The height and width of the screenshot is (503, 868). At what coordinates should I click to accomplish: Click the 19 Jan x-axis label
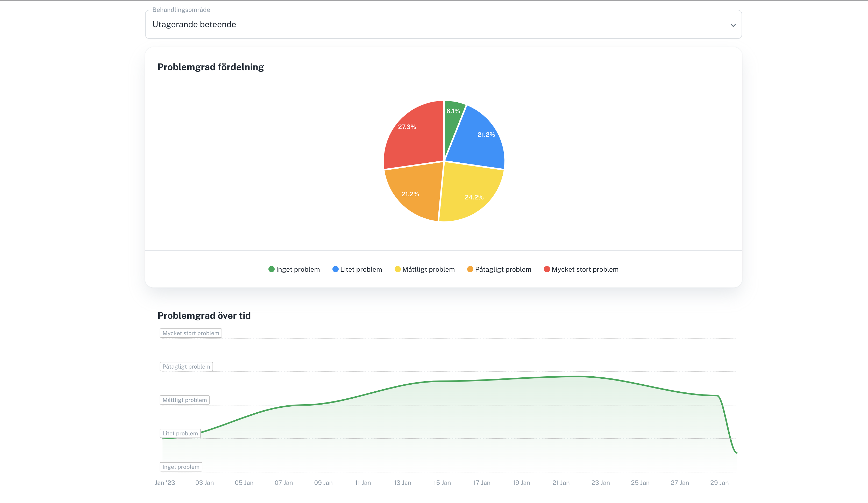(x=522, y=483)
